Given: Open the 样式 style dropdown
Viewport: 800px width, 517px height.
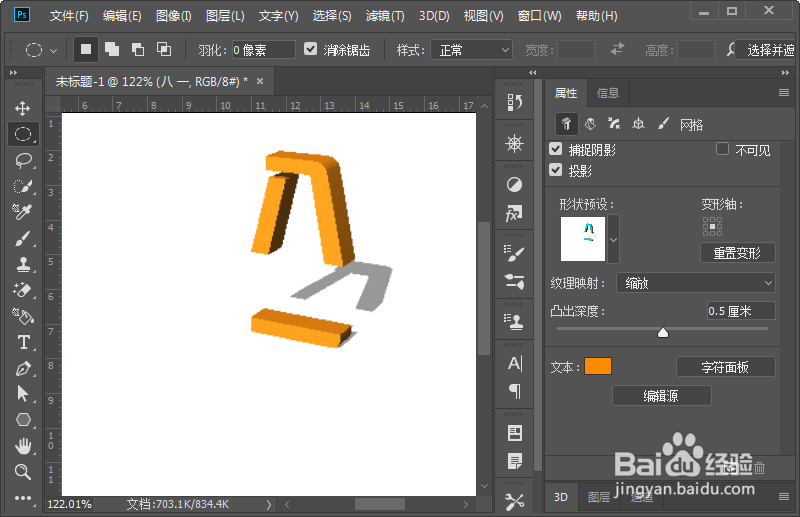Looking at the screenshot, I should coord(471,50).
